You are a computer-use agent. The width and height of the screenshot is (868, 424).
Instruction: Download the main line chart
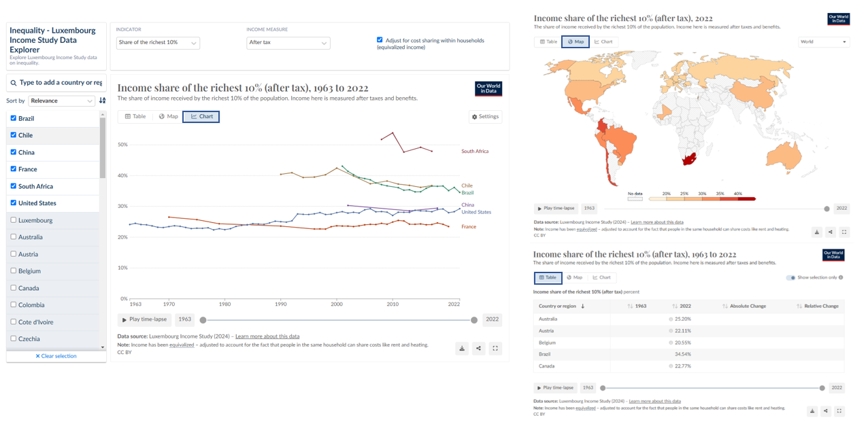click(x=462, y=349)
